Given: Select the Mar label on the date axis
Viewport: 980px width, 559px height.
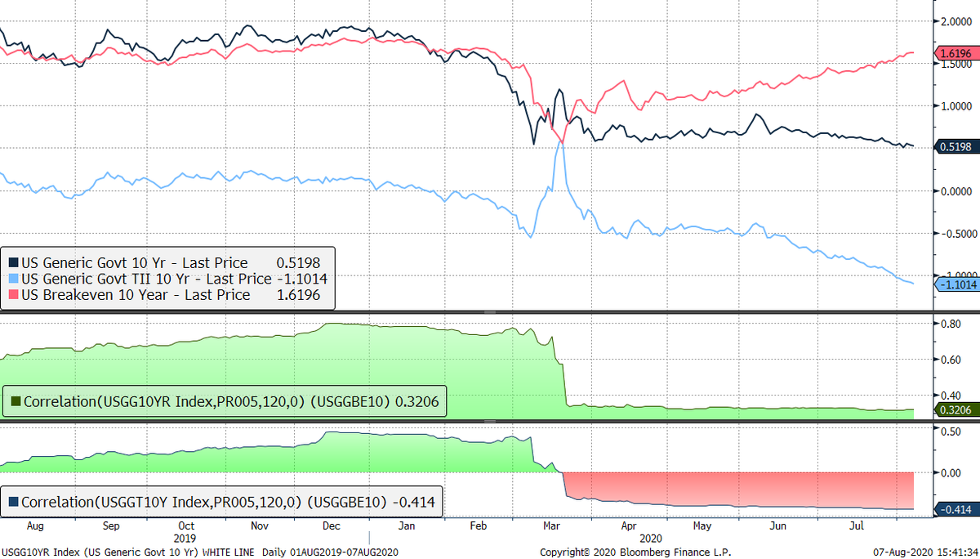Looking at the screenshot, I should 551,526.
